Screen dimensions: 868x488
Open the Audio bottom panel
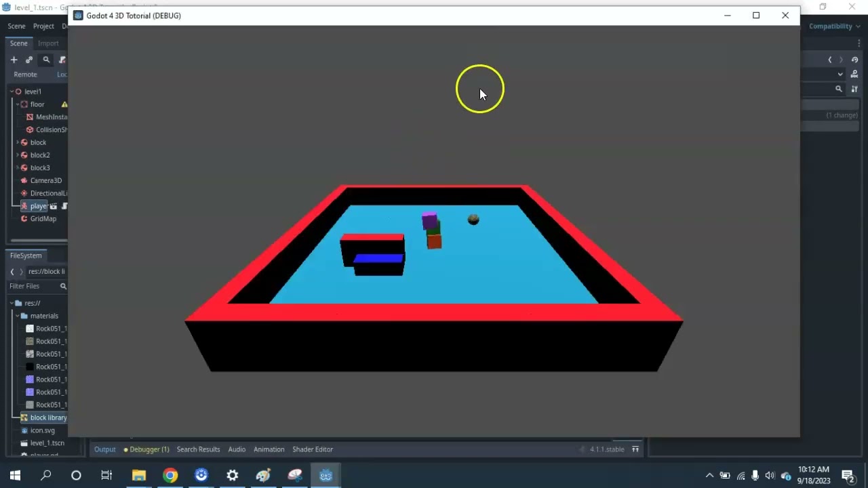(237, 449)
